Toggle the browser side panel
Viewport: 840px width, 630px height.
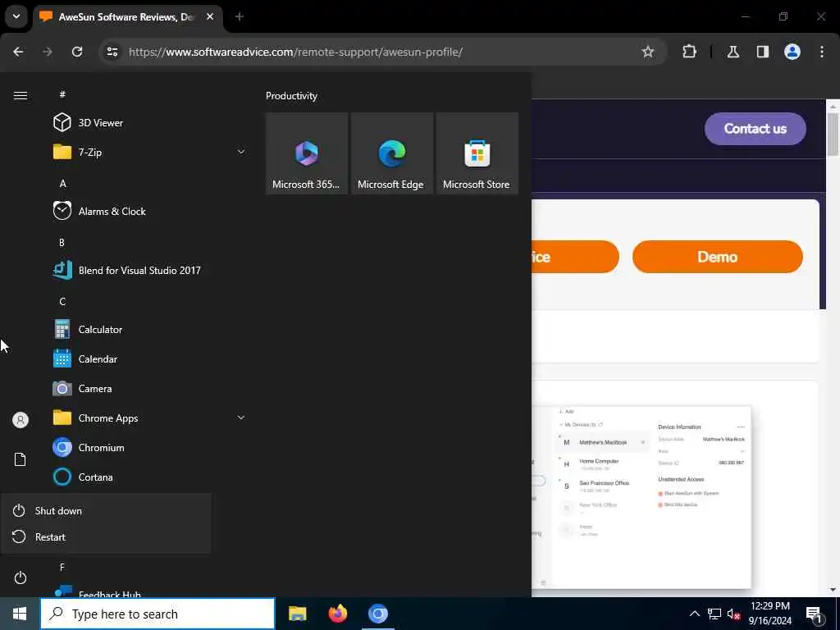(x=763, y=52)
